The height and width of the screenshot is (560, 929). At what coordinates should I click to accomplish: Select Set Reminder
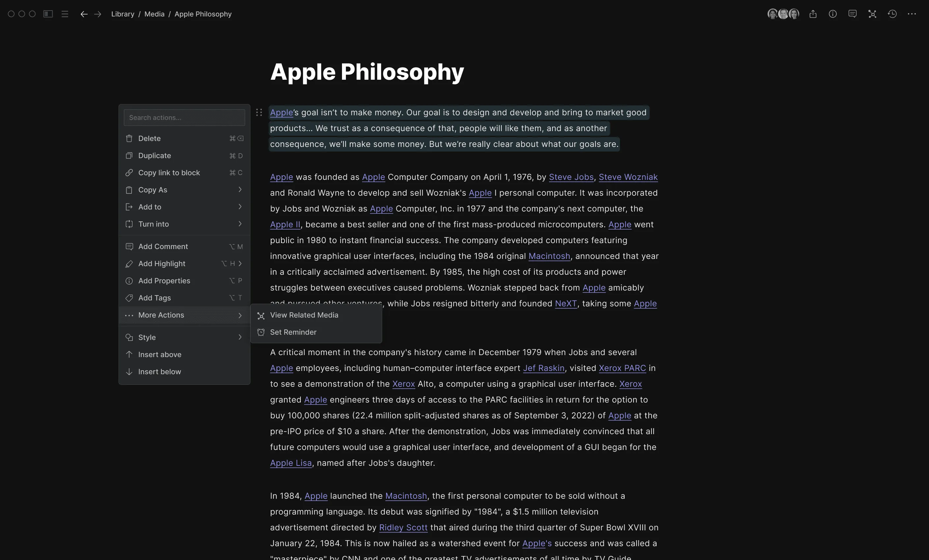coord(316,332)
